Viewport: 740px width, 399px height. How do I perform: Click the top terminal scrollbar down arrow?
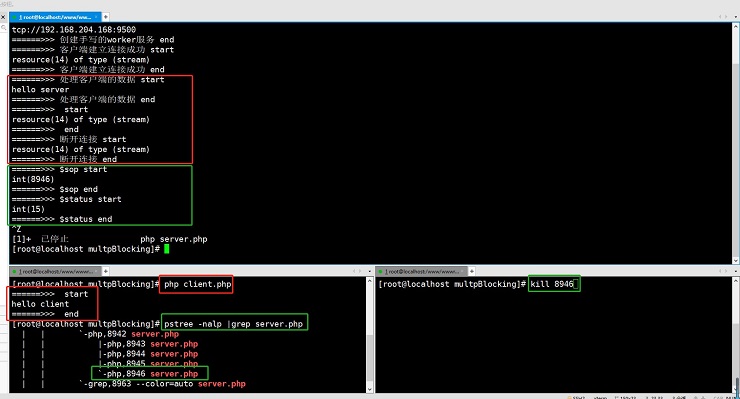click(x=735, y=261)
